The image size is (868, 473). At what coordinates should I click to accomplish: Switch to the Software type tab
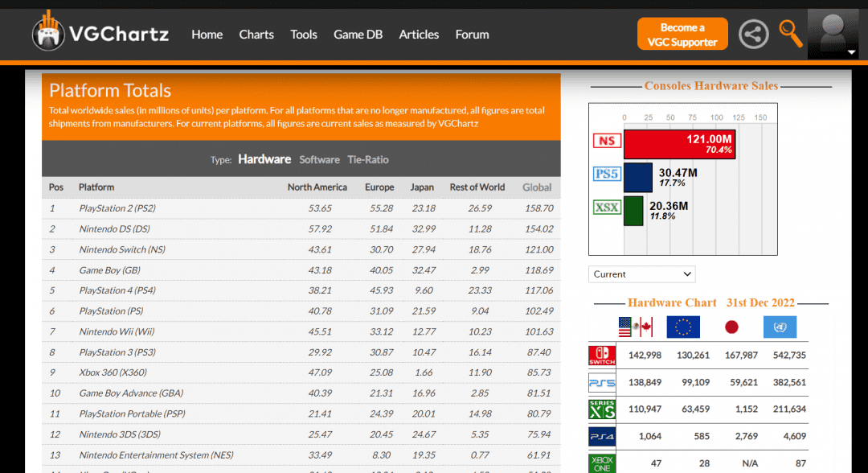pos(319,159)
